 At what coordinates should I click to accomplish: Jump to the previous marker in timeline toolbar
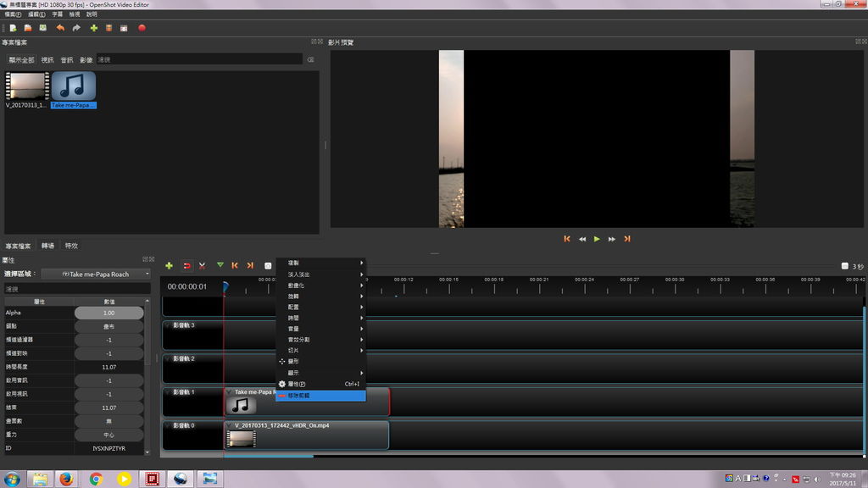235,265
